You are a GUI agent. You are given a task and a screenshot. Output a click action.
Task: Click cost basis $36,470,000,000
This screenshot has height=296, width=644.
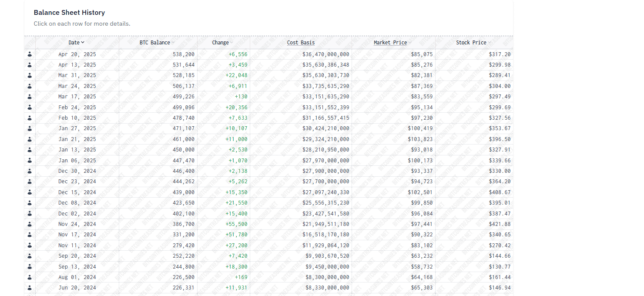click(326, 54)
